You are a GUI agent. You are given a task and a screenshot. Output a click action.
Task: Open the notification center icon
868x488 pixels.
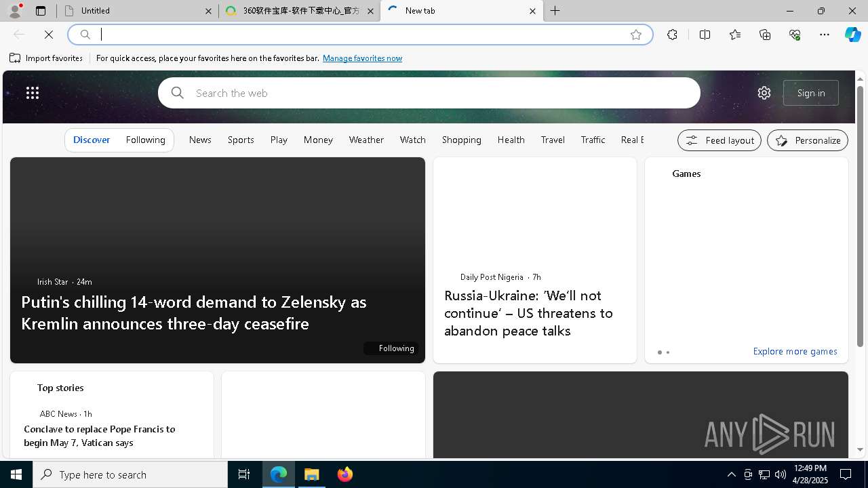846,474
